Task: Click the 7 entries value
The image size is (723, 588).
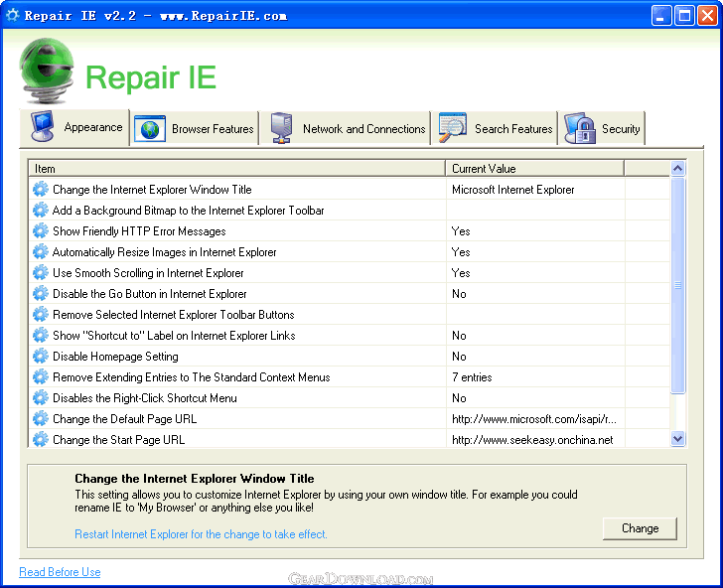Action: tap(472, 376)
